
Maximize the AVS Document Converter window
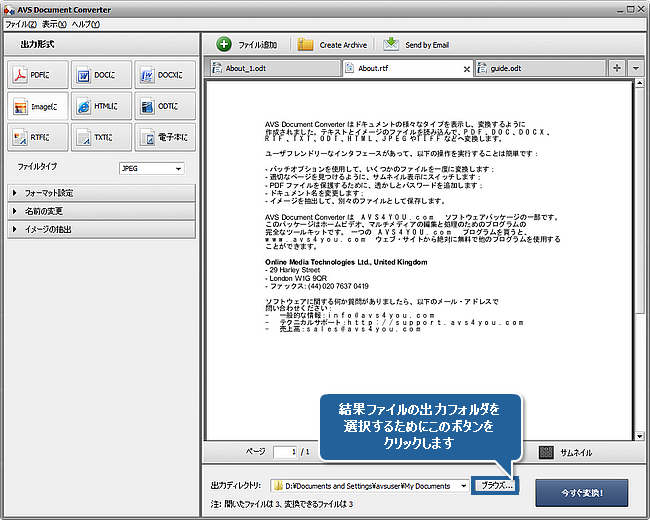(631, 9)
